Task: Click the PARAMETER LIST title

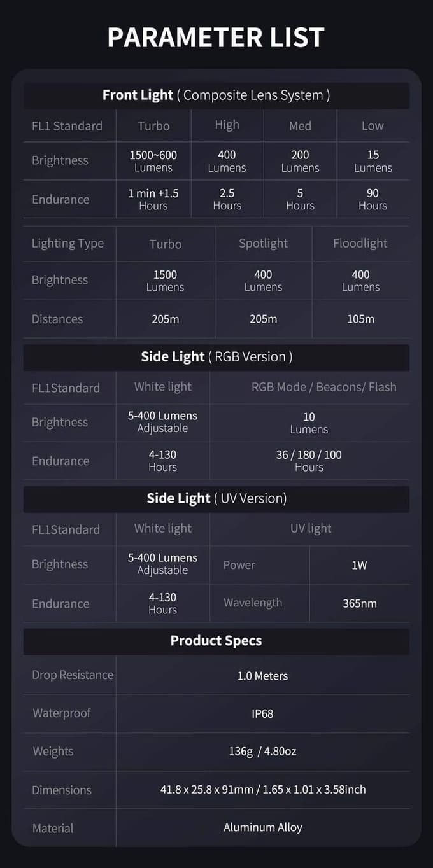Action: [216, 38]
